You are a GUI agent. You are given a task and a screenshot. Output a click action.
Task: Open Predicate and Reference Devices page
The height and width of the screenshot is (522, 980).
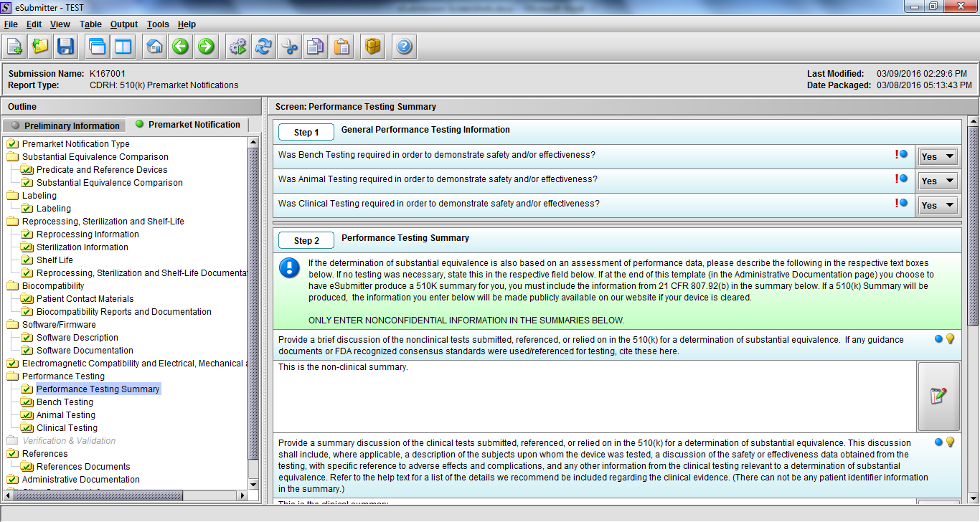102,170
